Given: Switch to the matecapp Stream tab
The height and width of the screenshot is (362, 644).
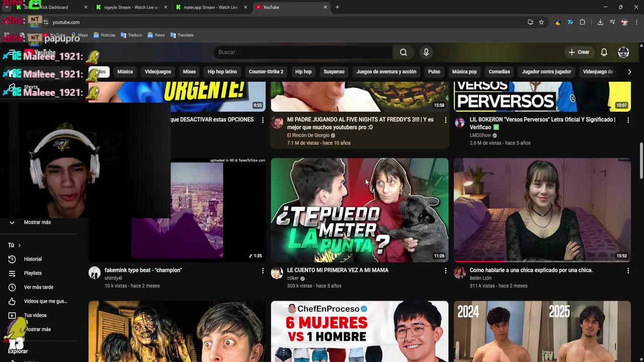Looking at the screenshot, I should click(211, 7).
